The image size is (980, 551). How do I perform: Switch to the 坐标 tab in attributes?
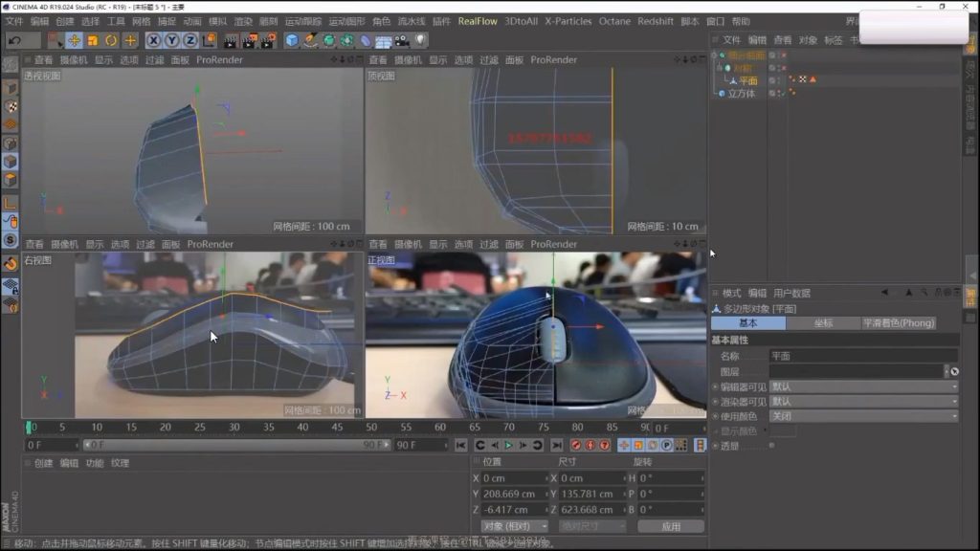point(823,323)
